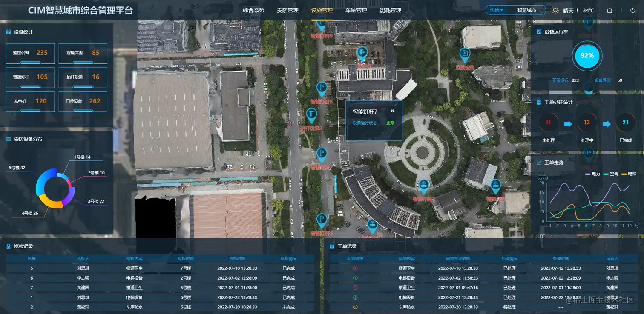Click the 抬杆设备 16 stat card

[x=83, y=77]
